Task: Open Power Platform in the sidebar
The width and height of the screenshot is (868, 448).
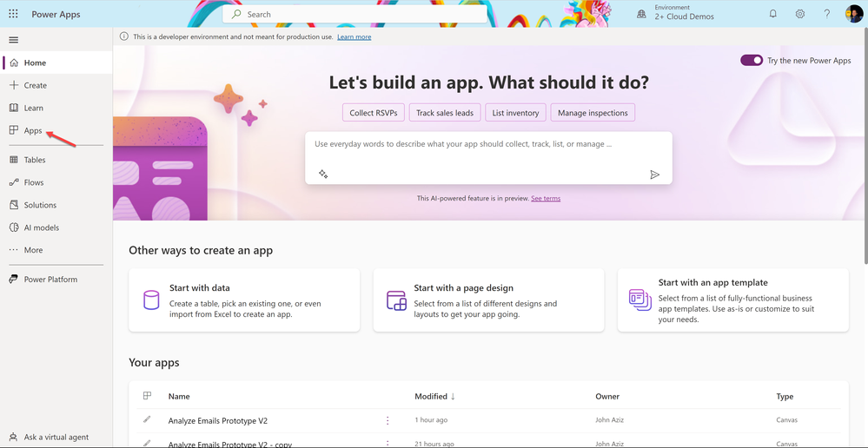Action: [x=56, y=280]
